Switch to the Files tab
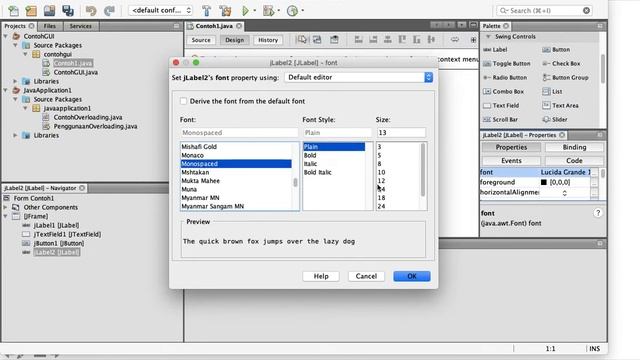The image size is (640, 360). coord(49,26)
